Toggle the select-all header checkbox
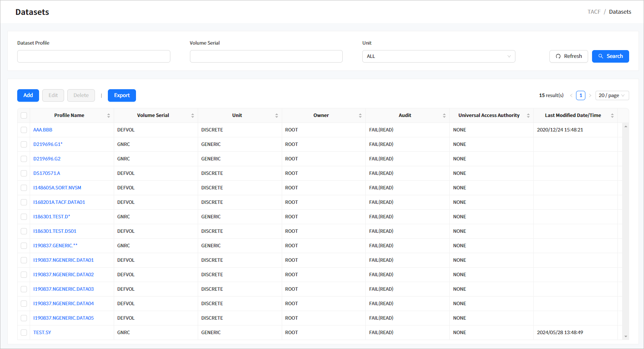 coord(24,115)
